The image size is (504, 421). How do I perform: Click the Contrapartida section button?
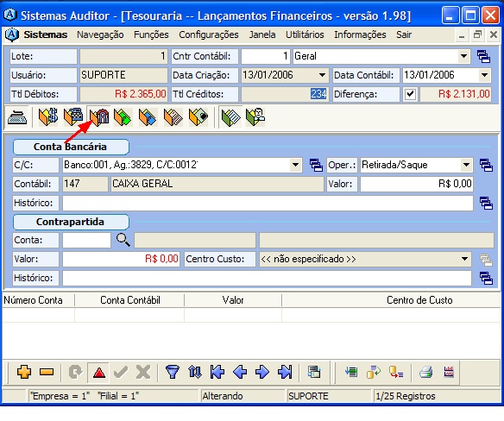pos(71,222)
